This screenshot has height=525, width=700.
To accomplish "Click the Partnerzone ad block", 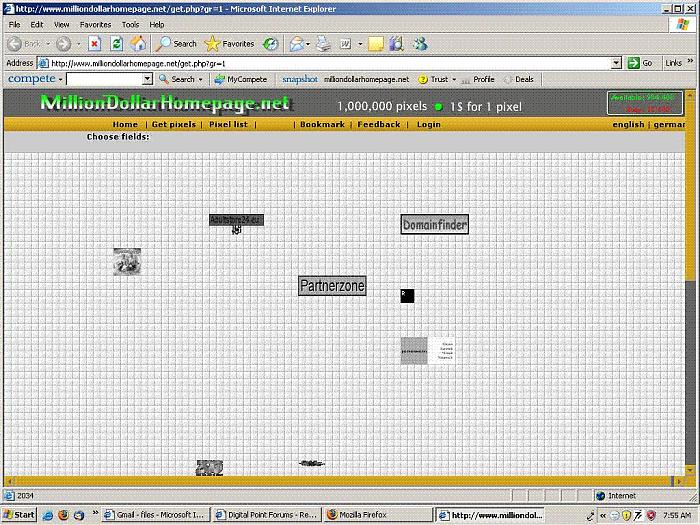I will tap(332, 286).
